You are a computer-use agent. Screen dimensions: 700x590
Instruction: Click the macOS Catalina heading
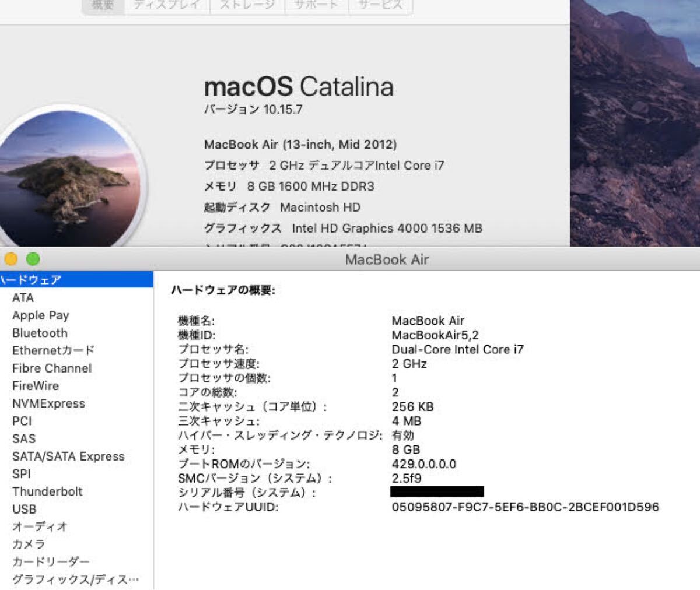[299, 87]
